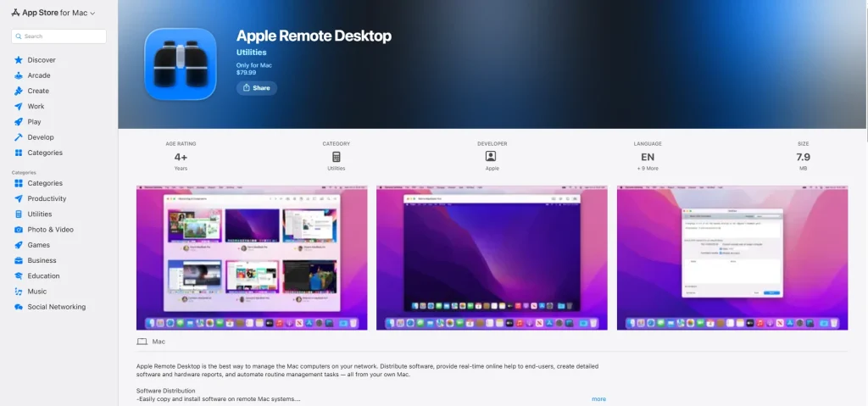This screenshot has width=868, height=406.
Task: Click the Develop hammer icon
Action: [x=19, y=137]
